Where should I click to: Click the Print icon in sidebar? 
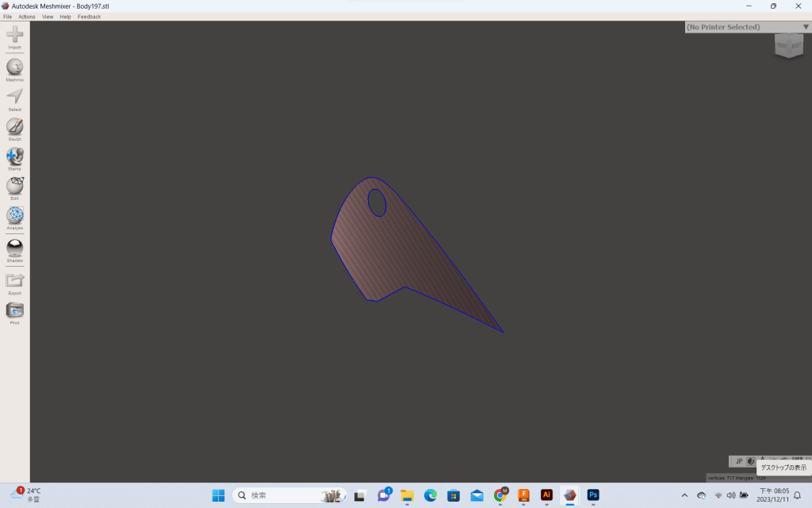[x=14, y=310]
